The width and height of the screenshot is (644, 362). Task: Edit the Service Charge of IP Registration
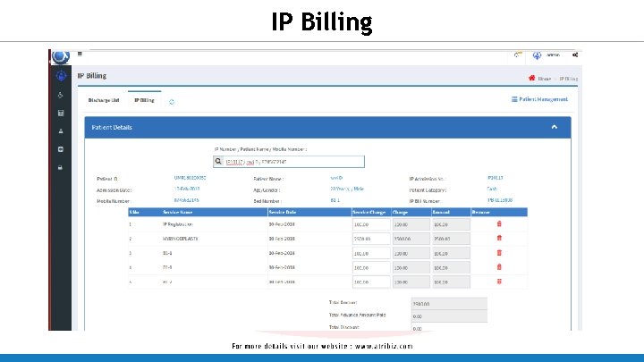coord(371,224)
